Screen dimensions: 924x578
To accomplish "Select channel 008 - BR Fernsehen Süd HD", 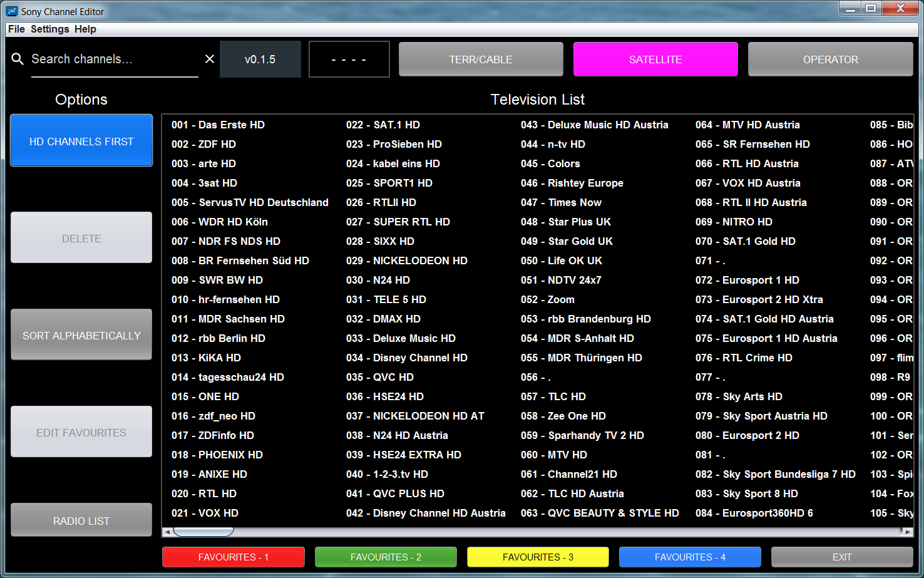I will [240, 261].
